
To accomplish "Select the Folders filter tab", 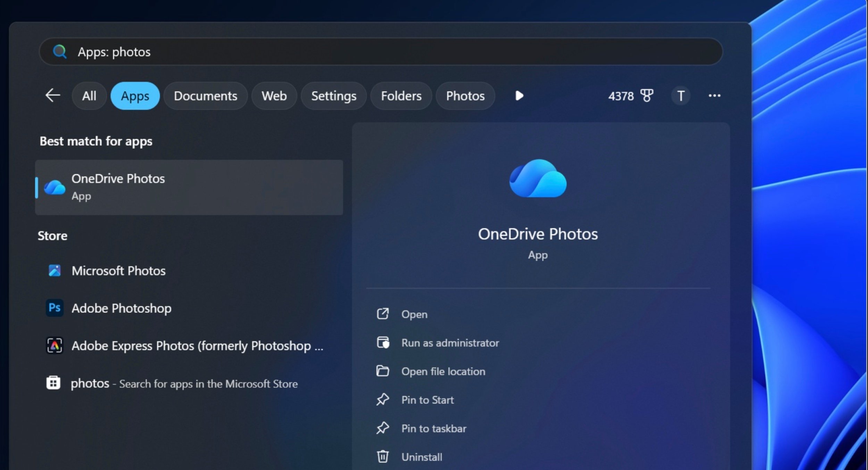I will (x=401, y=96).
